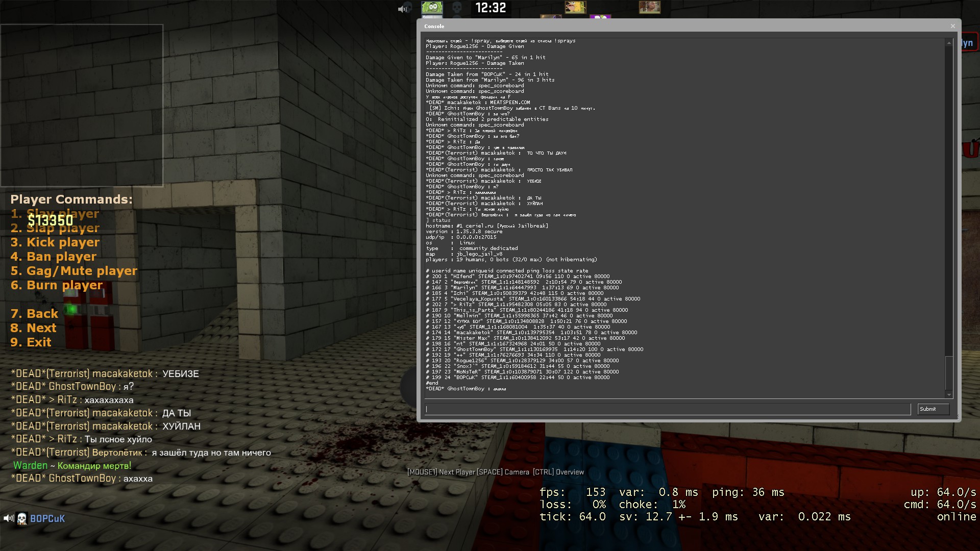Viewport: 980px width, 551px height.
Task: Click the skull icon beside BOPCuK
Action: pos(22,519)
